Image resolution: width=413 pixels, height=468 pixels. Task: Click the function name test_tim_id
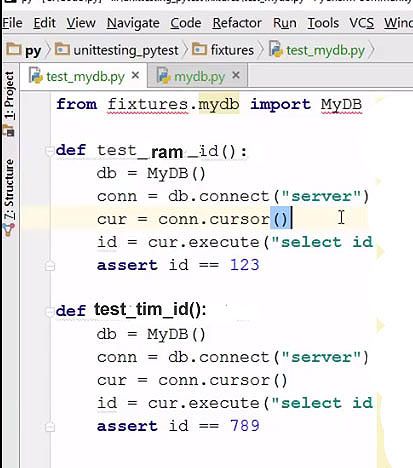[x=141, y=310]
